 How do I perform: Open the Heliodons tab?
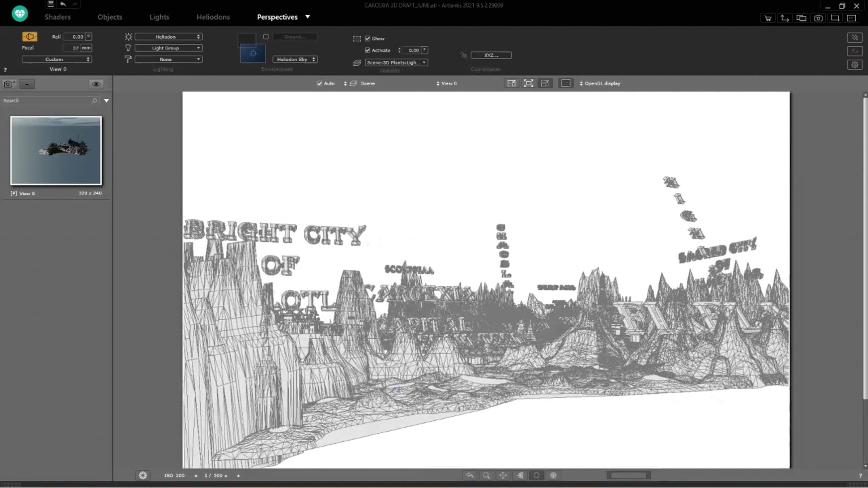[x=213, y=17]
